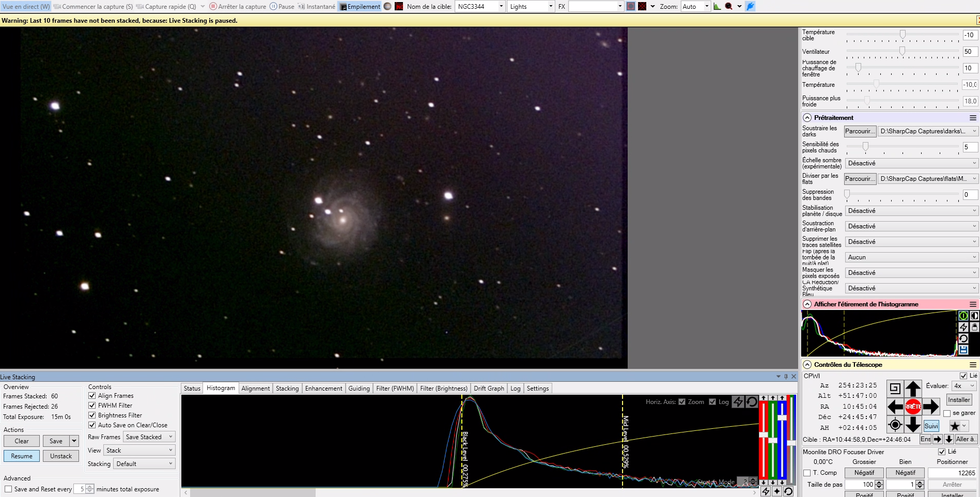
Task: Click the lightning auto-stretch icon in display stretch
Action: point(963,327)
